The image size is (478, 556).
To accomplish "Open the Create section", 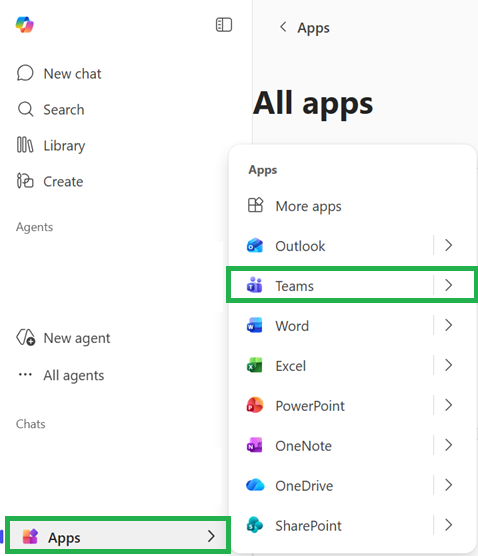I will pos(50,181).
